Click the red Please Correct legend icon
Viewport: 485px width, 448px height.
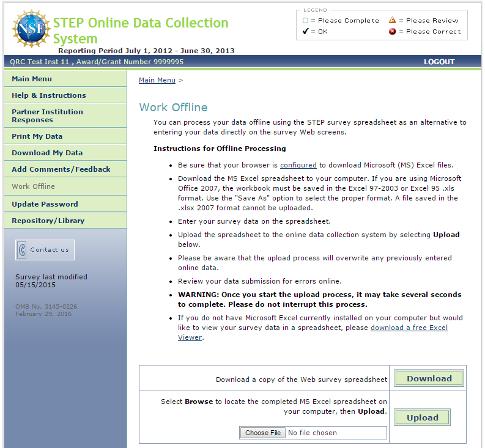pyautogui.click(x=392, y=31)
